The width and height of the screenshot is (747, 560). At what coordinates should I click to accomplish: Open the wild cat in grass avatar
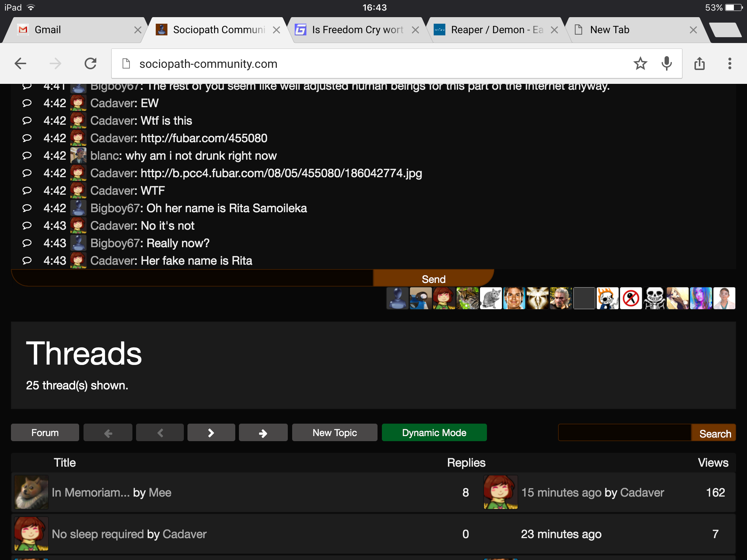pyautogui.click(x=468, y=298)
